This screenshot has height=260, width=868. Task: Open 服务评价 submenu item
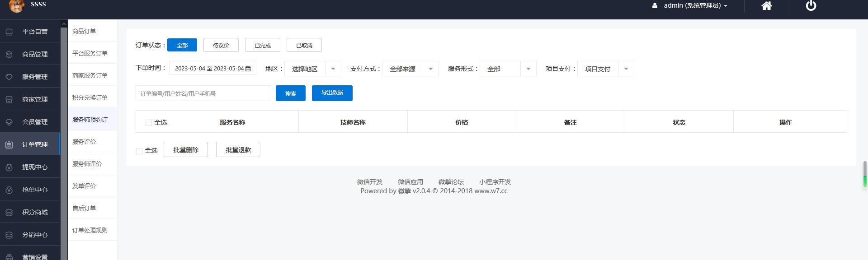tap(92, 142)
